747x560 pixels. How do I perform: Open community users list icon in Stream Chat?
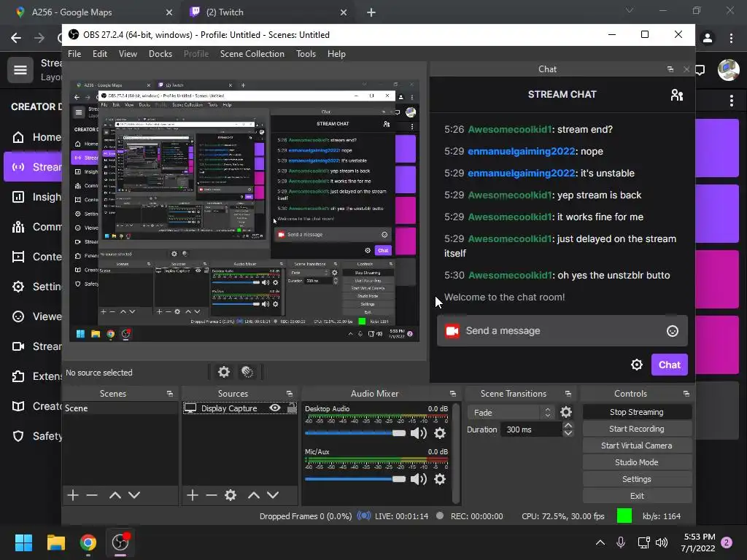pos(676,95)
